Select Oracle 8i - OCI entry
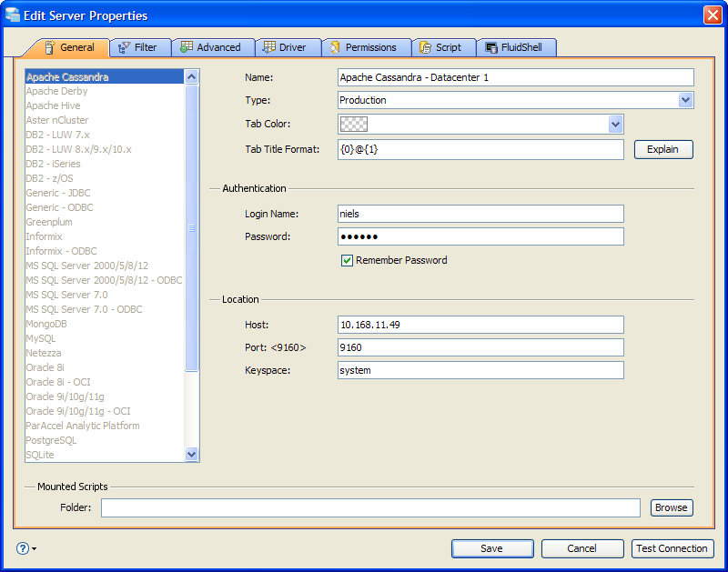Viewport: 728px width, 572px height. (105, 382)
